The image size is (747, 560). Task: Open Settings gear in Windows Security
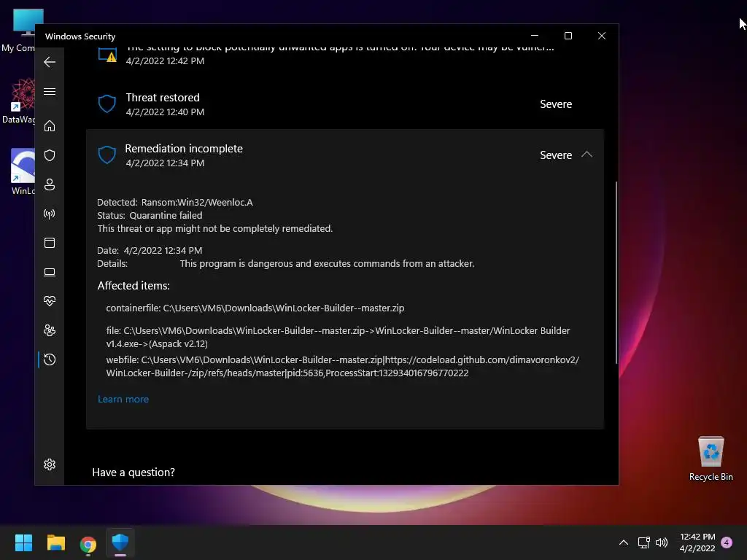50,464
